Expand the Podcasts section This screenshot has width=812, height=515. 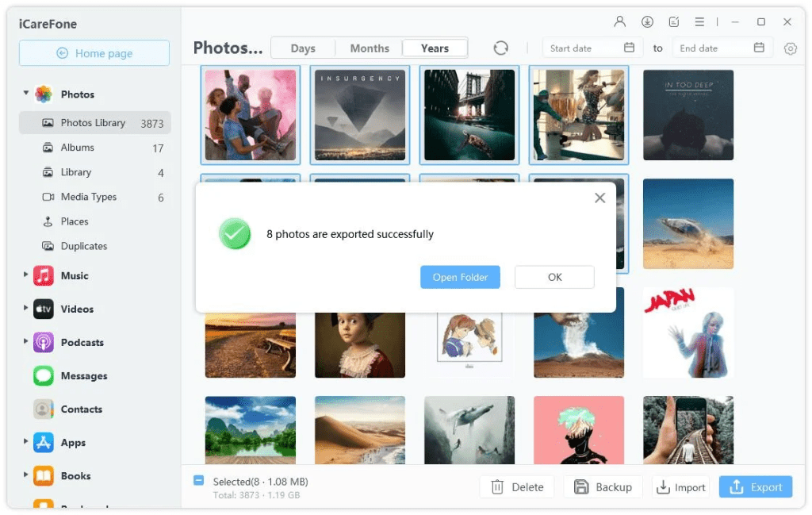coord(25,341)
